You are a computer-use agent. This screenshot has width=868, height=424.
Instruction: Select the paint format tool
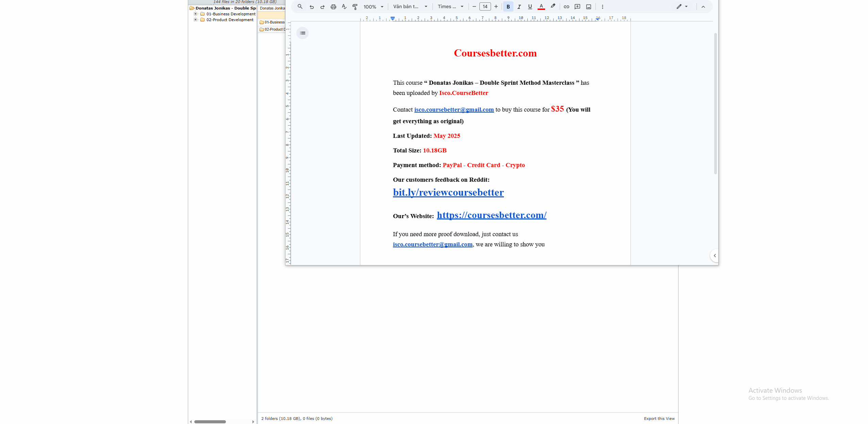[x=355, y=6]
